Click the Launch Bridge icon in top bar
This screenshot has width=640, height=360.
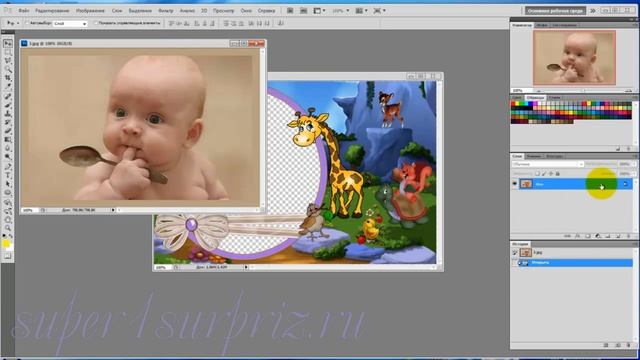290,11
